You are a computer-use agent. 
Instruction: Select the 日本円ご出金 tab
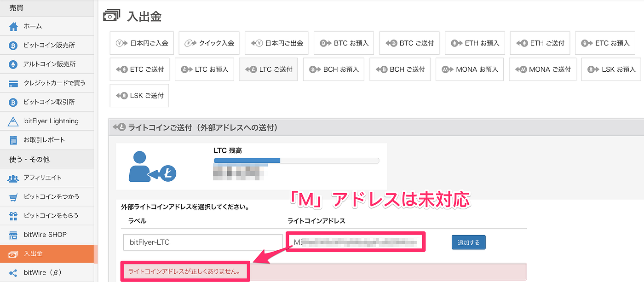[277, 43]
